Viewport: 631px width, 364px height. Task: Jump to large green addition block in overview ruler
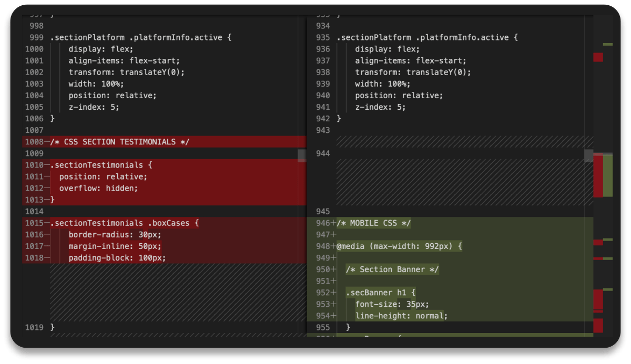pos(608,176)
